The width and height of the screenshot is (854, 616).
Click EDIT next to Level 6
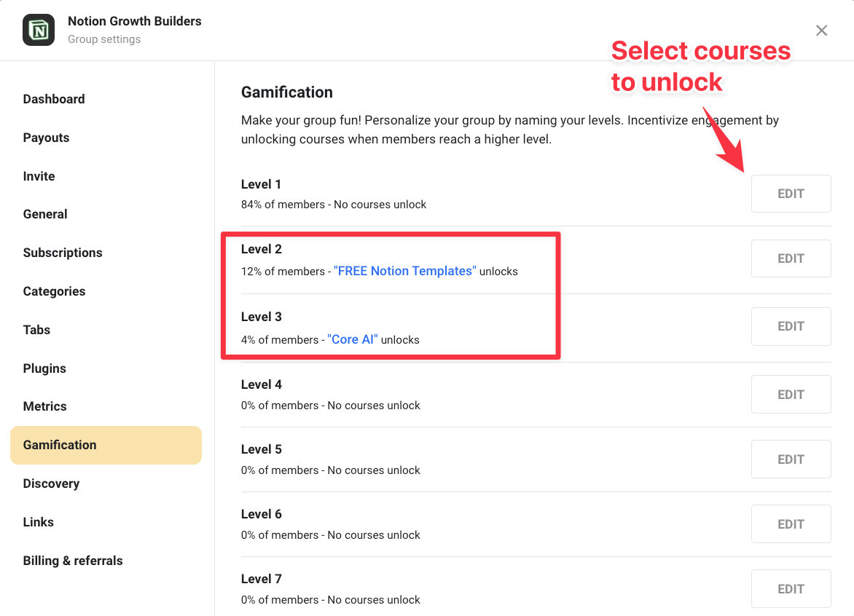tap(791, 524)
